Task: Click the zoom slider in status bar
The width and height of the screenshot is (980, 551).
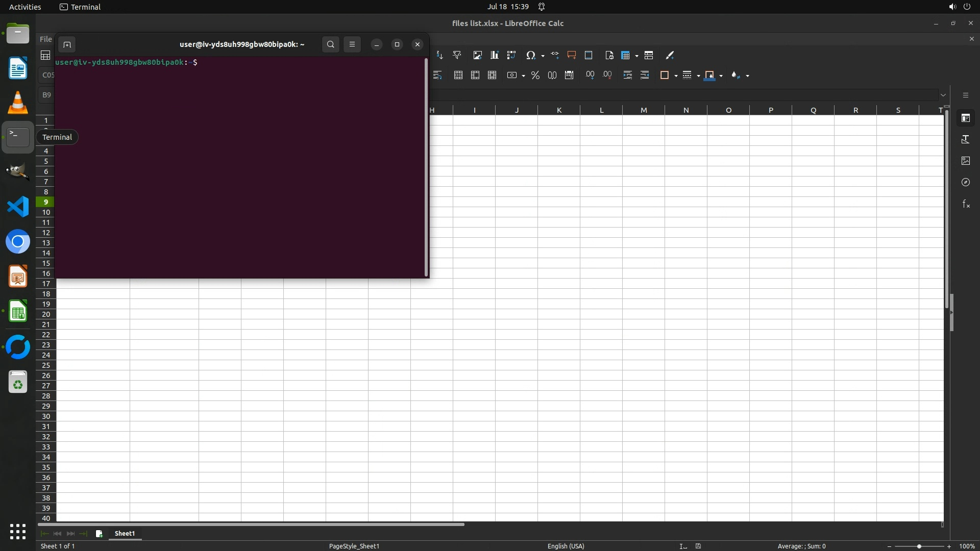Action: click(919, 546)
